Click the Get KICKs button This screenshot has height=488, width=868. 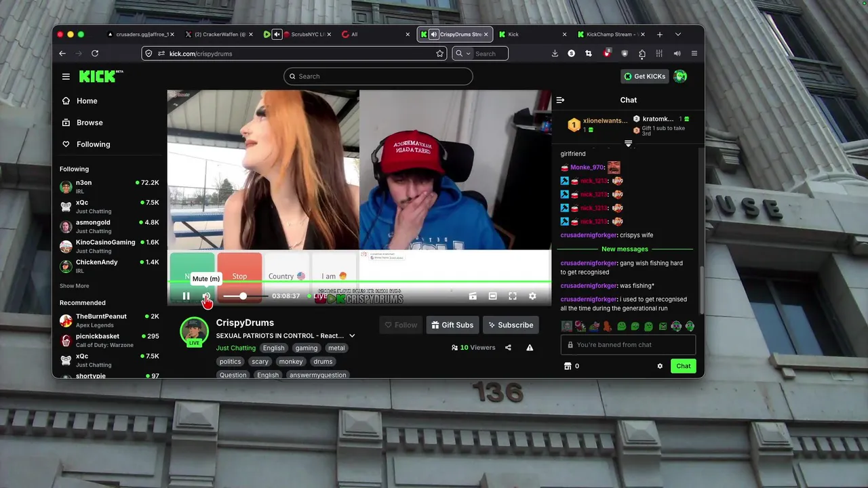coord(645,77)
